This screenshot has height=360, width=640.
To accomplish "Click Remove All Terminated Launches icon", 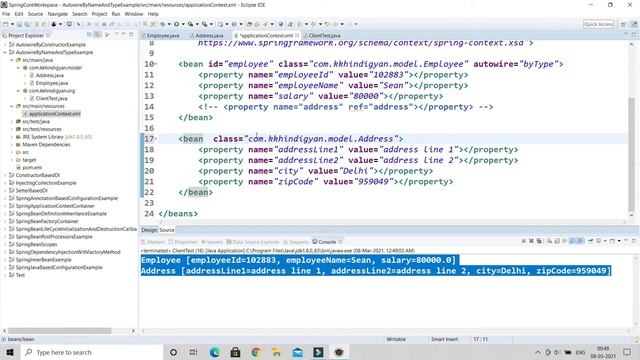I will (x=539, y=241).
